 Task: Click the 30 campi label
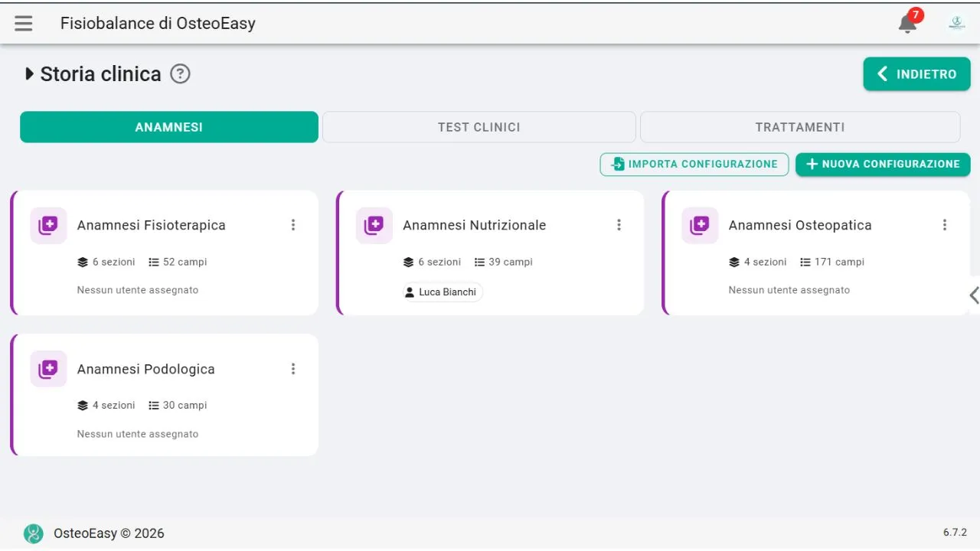[x=185, y=406]
